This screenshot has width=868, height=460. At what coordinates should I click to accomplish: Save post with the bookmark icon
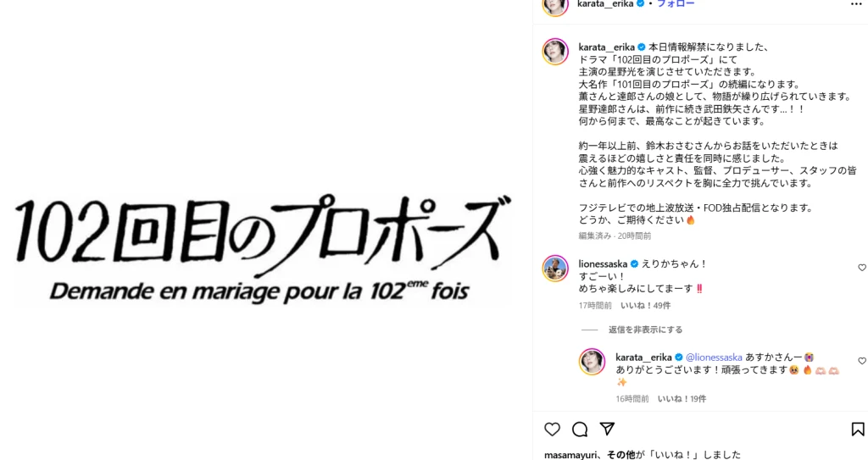click(858, 429)
